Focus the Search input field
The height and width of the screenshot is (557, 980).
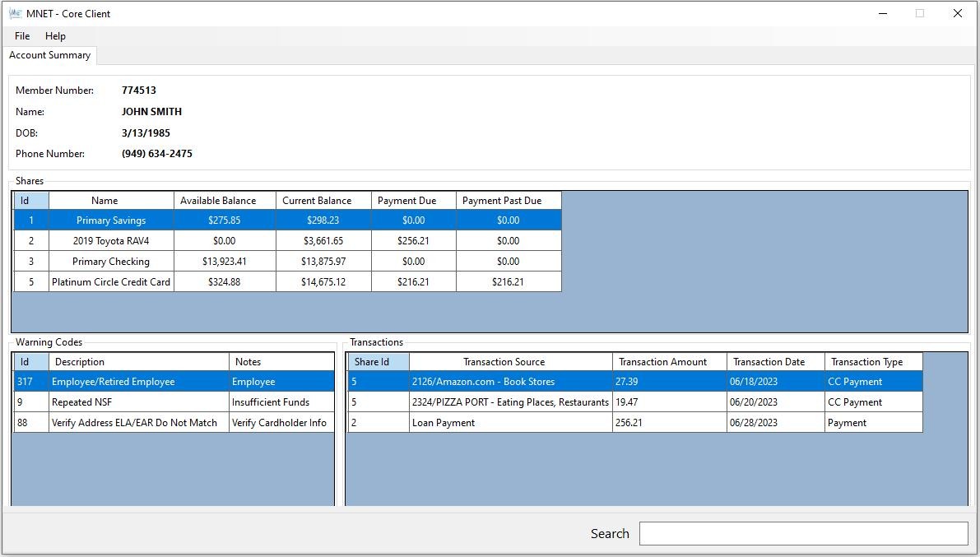point(803,533)
